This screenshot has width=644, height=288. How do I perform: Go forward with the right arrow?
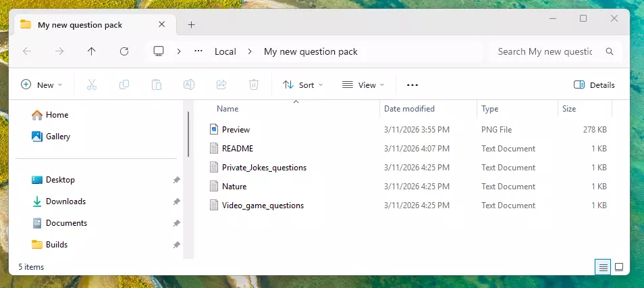tap(59, 51)
